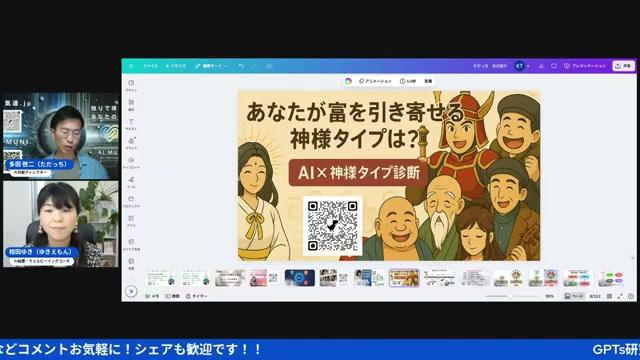Select the highlighted gods-diagnosis slide thumbnail
This screenshot has width=640, height=360.
coord(404,278)
